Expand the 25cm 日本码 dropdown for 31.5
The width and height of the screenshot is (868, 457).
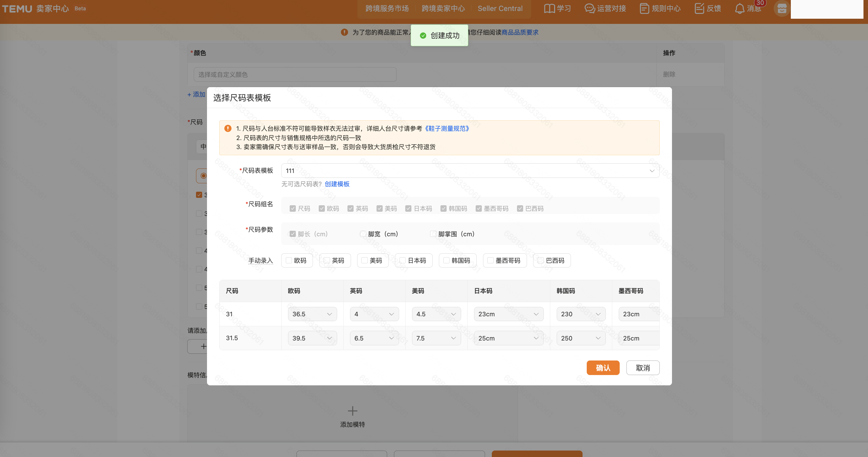point(508,338)
